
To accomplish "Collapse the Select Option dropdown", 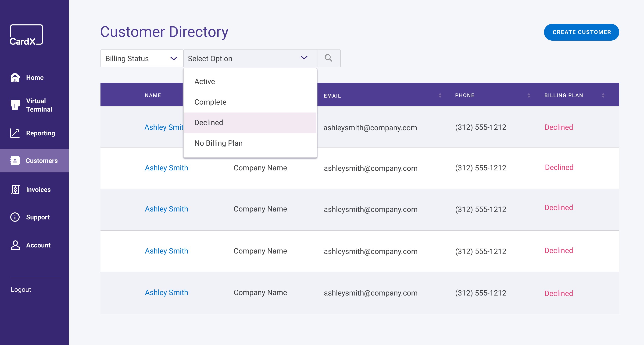I will pos(250,58).
